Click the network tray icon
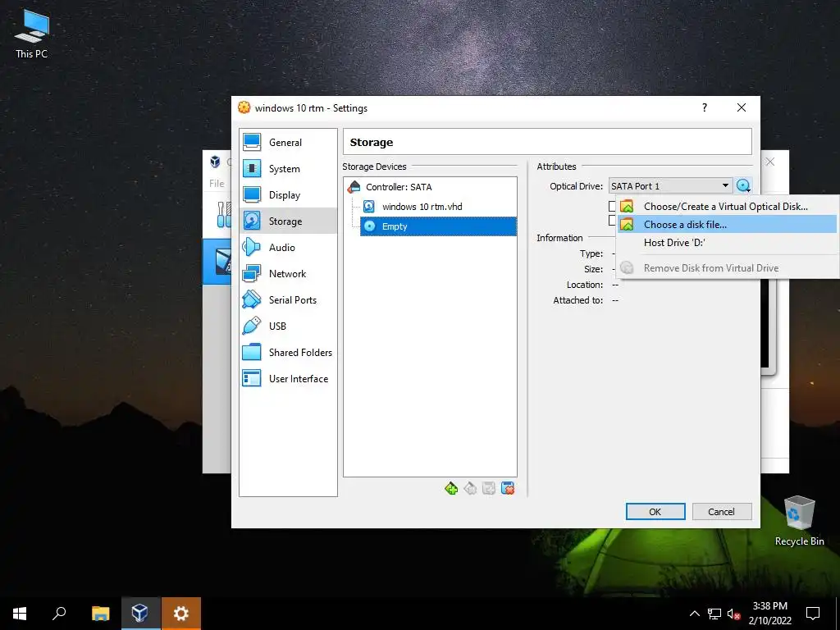The image size is (840, 630). (714, 614)
